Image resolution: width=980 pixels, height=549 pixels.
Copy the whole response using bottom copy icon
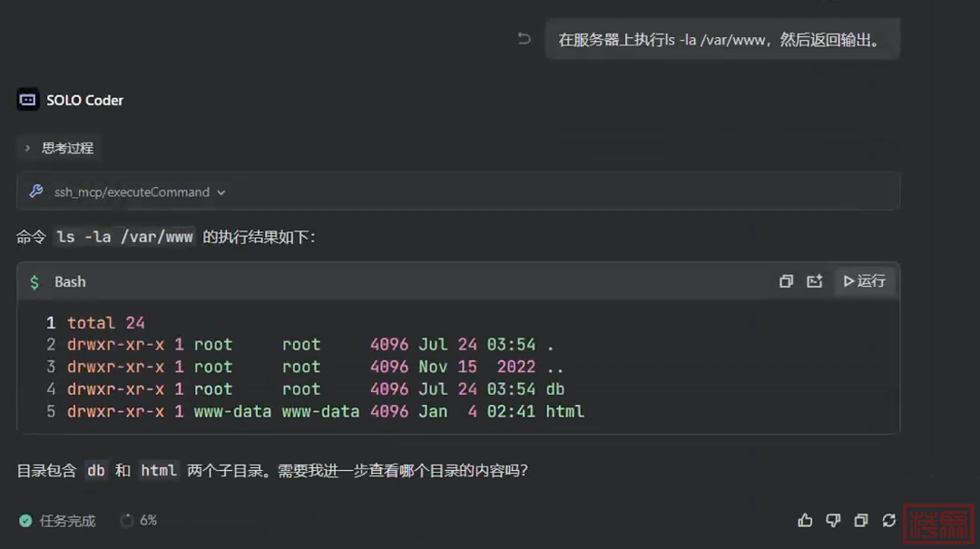tap(861, 520)
